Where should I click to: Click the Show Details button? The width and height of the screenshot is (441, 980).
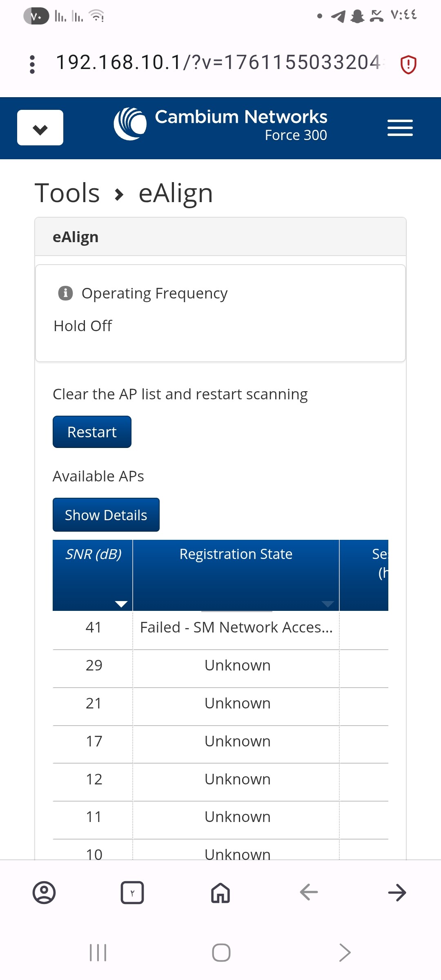pos(106,515)
